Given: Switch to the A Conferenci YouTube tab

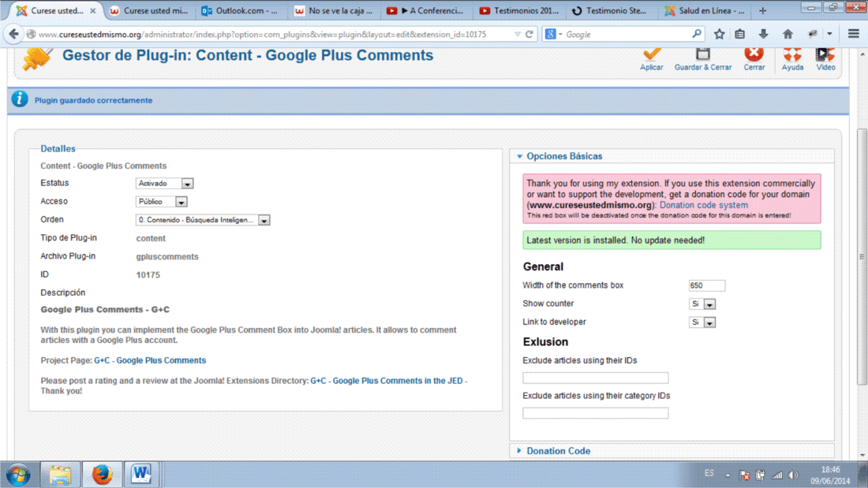Looking at the screenshot, I should point(425,10).
